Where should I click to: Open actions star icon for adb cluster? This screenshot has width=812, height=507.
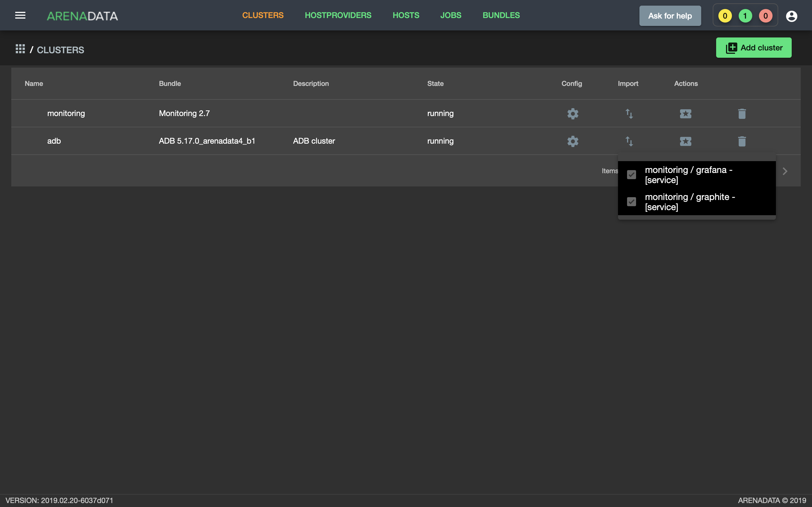pyautogui.click(x=685, y=141)
